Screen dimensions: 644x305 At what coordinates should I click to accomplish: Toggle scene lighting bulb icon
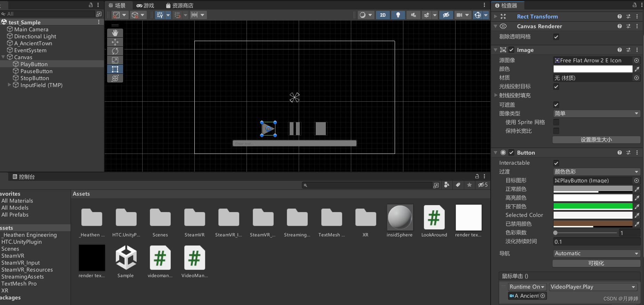coord(398,15)
